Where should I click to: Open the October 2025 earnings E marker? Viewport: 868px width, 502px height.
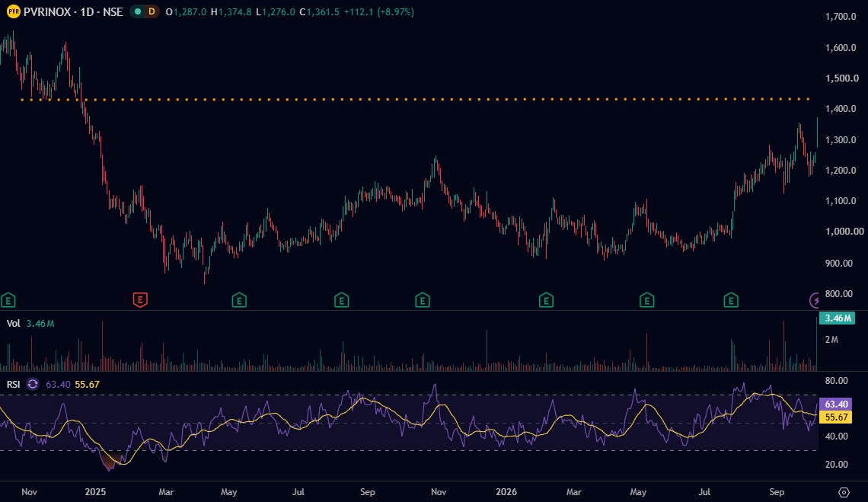coord(423,300)
